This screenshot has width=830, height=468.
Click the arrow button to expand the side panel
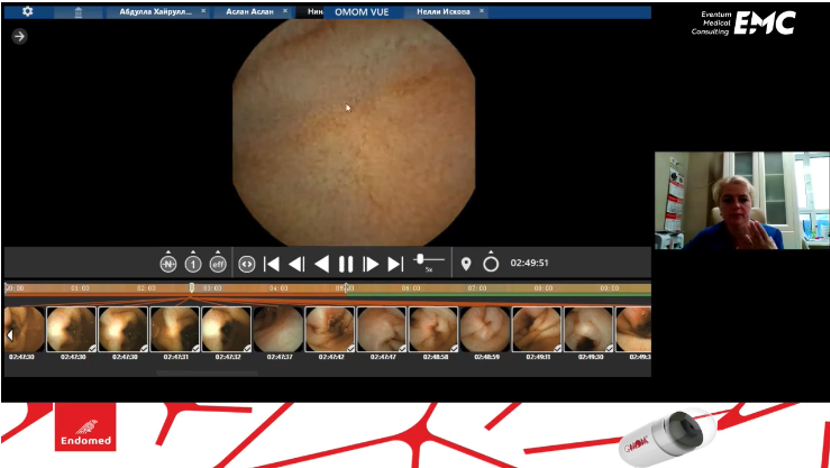pos(19,36)
